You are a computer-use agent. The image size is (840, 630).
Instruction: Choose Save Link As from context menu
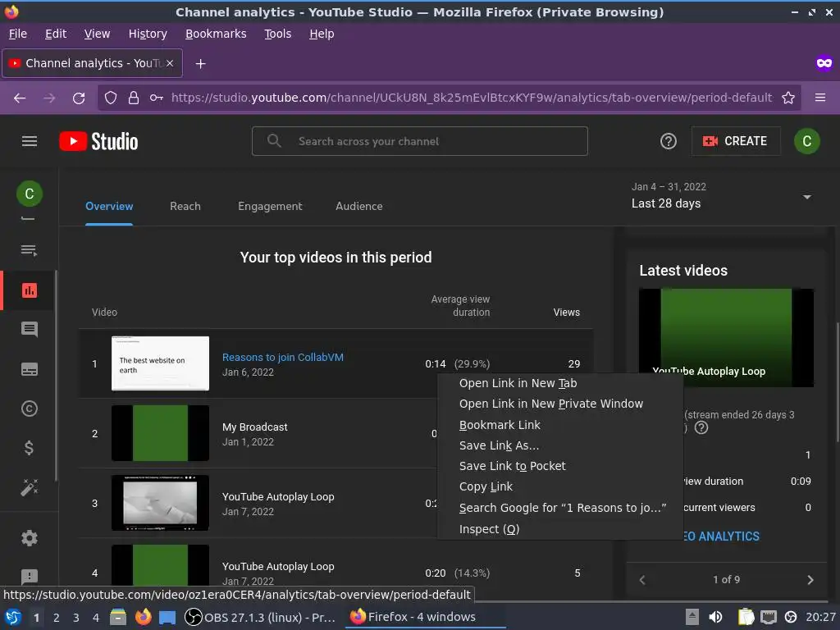click(560, 445)
